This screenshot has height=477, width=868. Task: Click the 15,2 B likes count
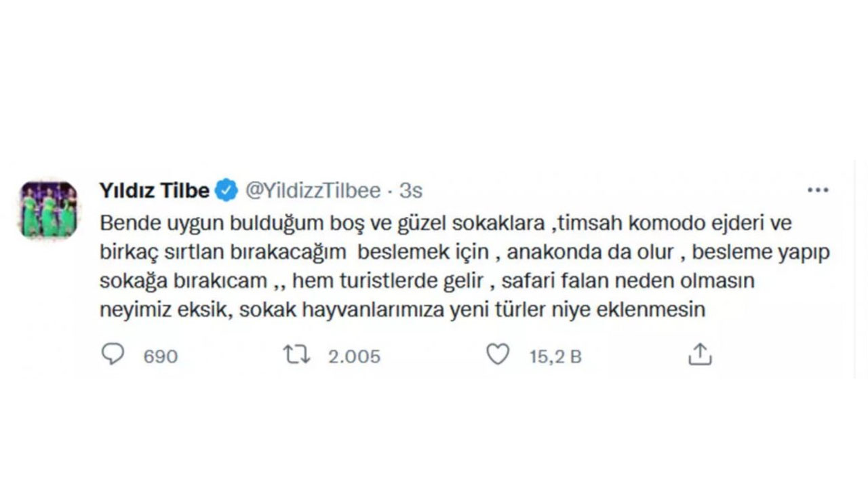tap(555, 355)
